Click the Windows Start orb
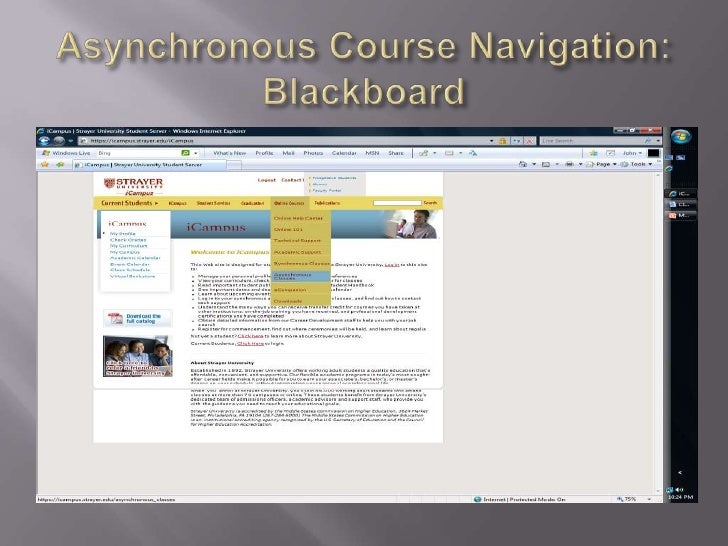 coord(681,136)
